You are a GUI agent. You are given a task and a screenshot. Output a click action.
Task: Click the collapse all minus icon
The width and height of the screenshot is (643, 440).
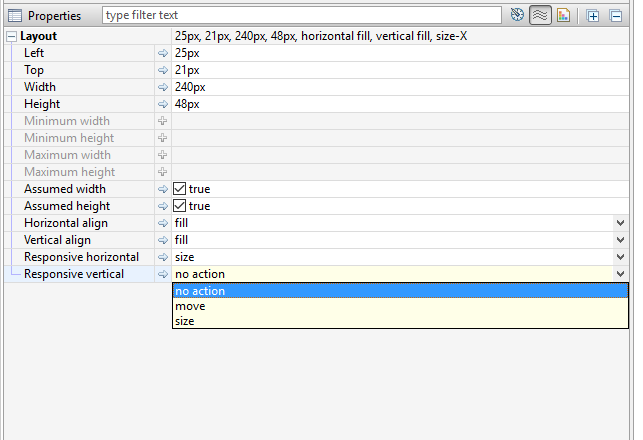[616, 15]
